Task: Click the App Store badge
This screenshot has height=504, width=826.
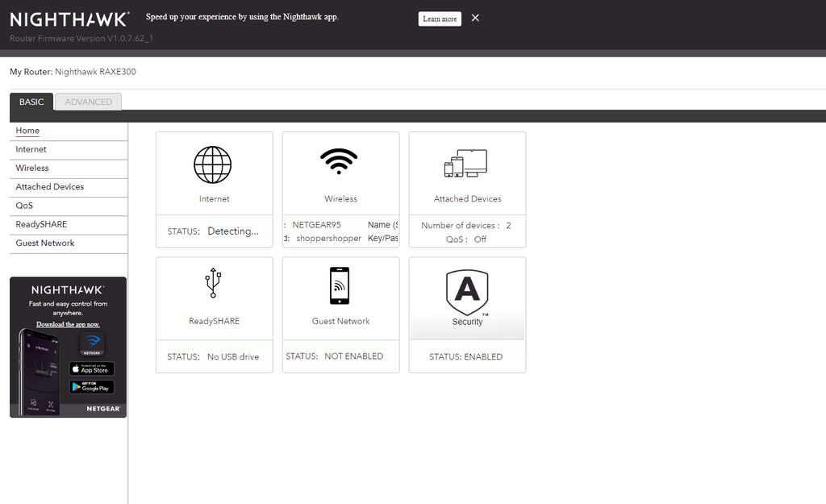Action: (x=92, y=369)
